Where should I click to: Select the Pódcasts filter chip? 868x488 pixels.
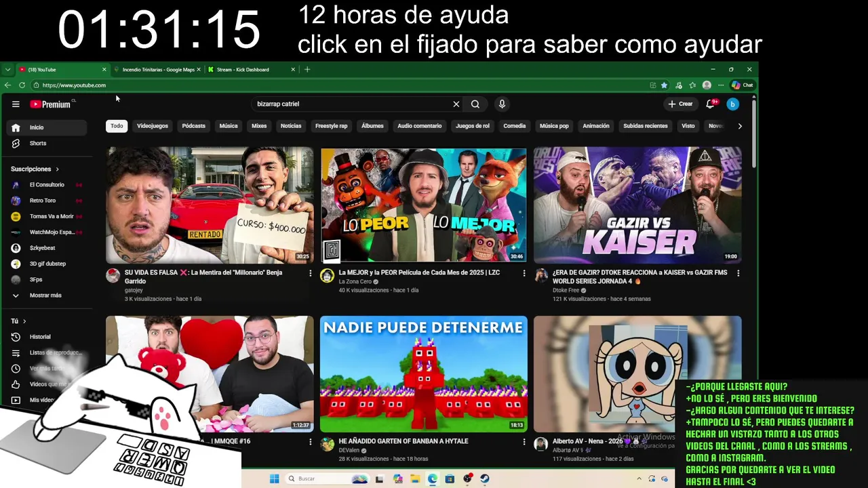[193, 126]
